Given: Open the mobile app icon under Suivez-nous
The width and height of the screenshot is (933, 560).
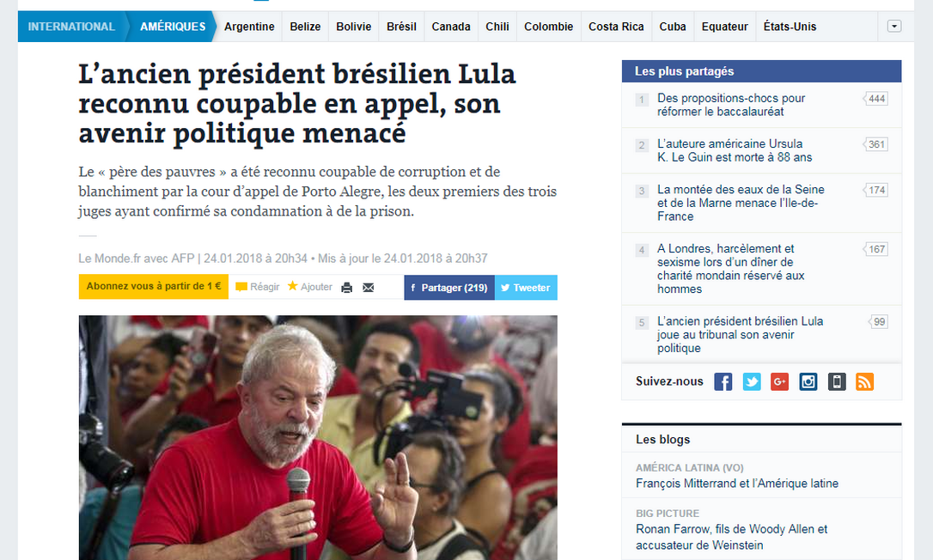Looking at the screenshot, I should point(837,381).
